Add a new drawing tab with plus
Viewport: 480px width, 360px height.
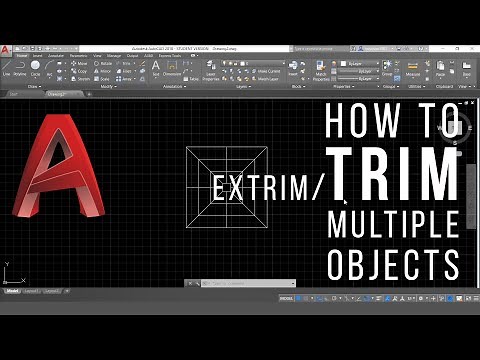coord(89,94)
